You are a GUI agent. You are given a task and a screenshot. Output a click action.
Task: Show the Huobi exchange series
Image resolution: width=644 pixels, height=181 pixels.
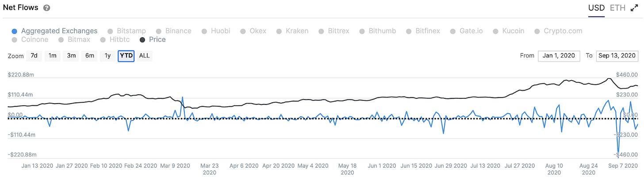220,31
